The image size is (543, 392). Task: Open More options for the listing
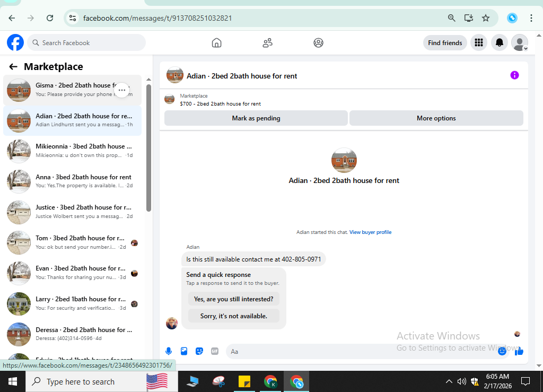(x=436, y=118)
